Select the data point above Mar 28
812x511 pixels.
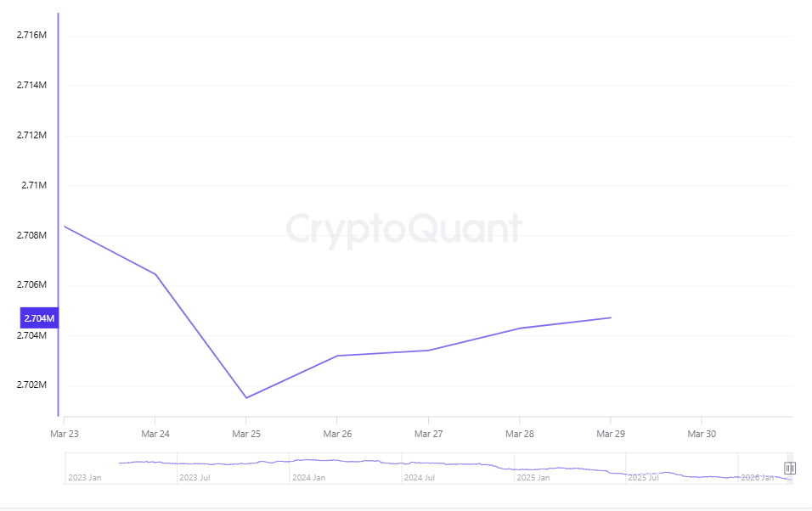pos(520,328)
